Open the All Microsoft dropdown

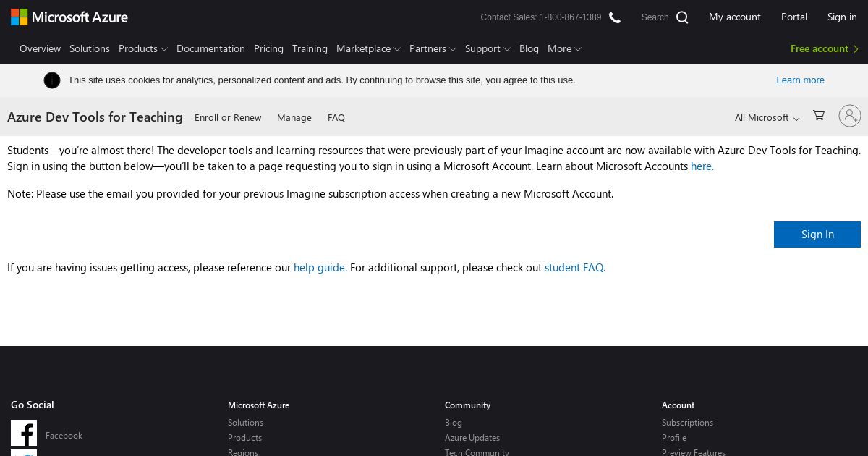click(767, 117)
